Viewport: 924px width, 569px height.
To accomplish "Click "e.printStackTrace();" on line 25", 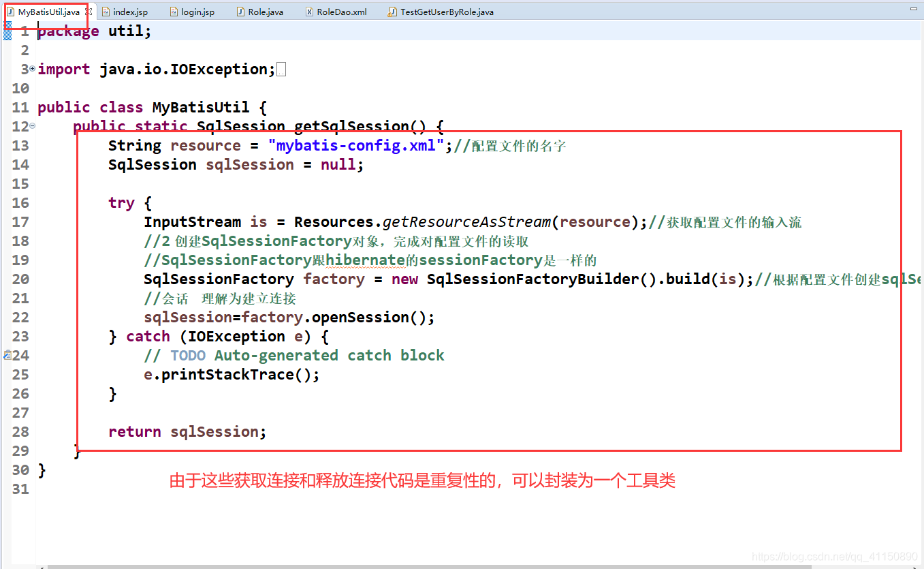I will click(232, 374).
